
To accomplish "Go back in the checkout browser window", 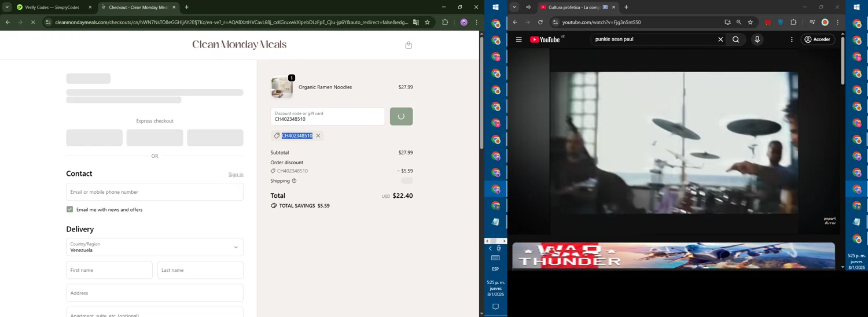I will (8, 23).
